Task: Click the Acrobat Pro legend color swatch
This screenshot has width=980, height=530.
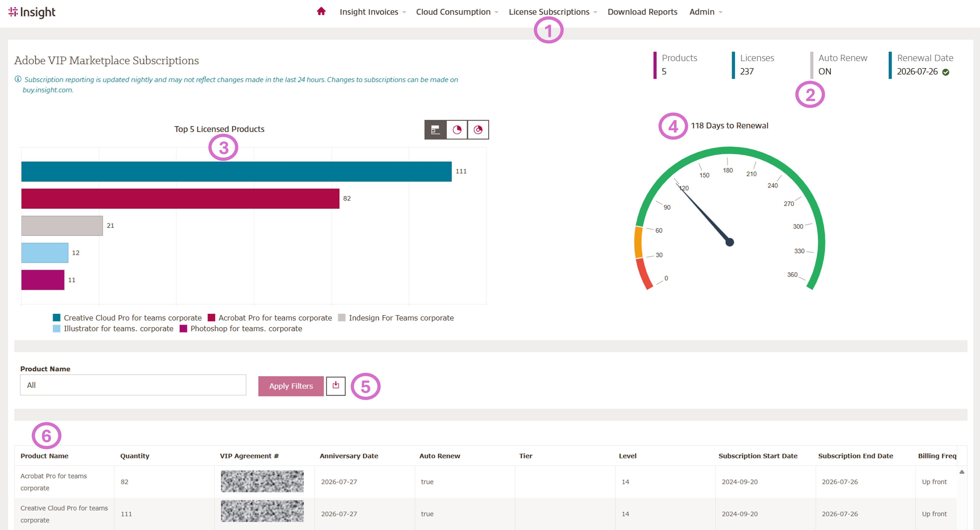Action: [x=212, y=318]
